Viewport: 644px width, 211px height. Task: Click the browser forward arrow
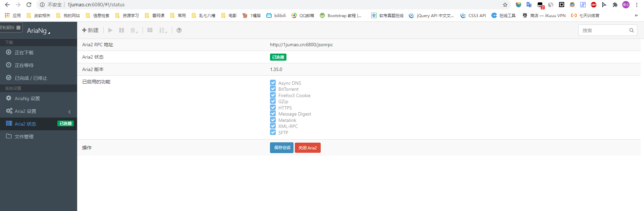pos(18,5)
